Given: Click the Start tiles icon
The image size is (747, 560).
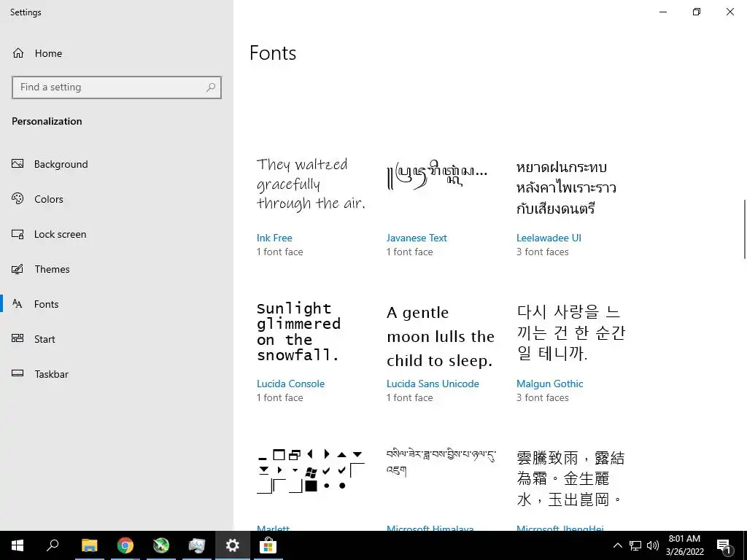Looking at the screenshot, I should point(18,338).
